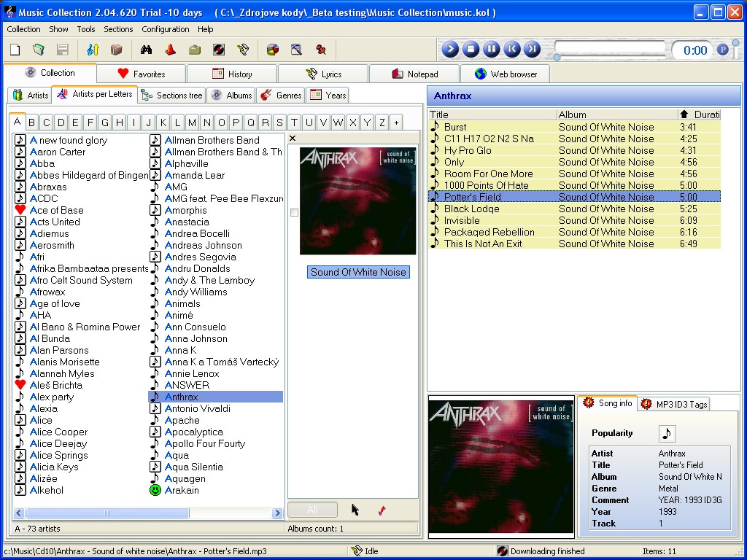Select letter M in alphabet bar
The image size is (747, 560).
point(192,122)
